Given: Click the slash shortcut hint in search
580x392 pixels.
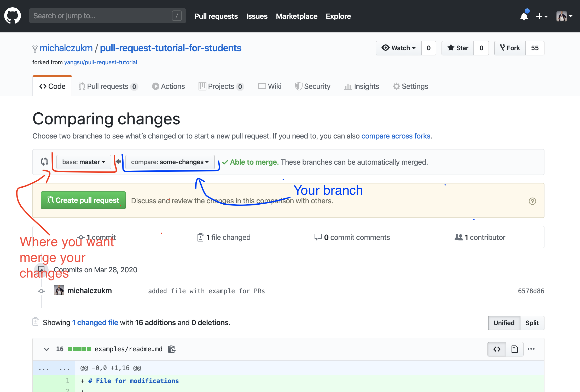Looking at the screenshot, I should [x=177, y=16].
